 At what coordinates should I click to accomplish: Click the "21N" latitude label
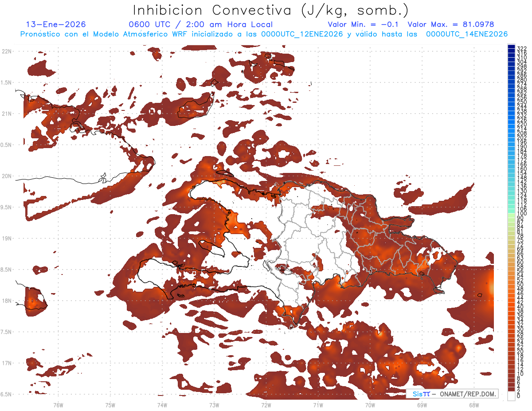(6, 114)
